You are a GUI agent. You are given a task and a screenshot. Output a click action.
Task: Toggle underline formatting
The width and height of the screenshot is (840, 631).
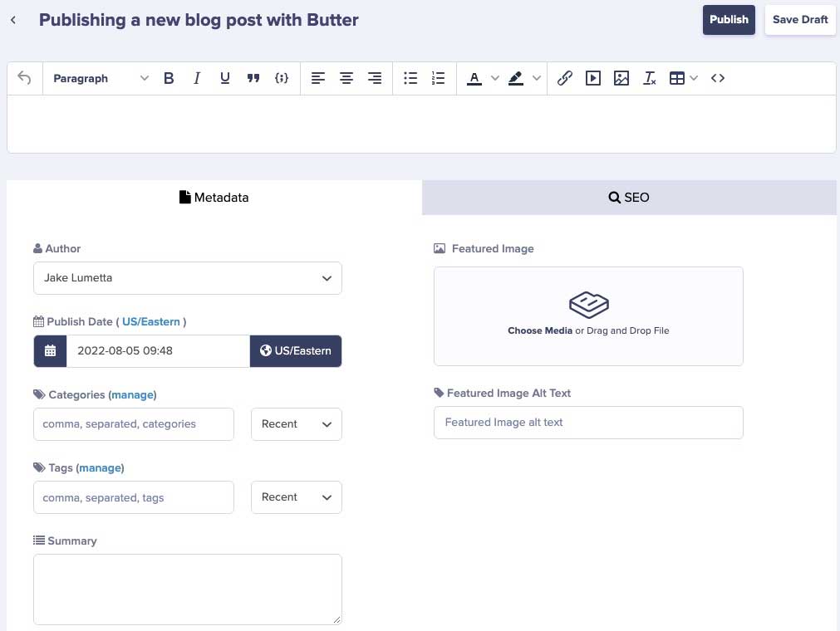pyautogui.click(x=225, y=78)
